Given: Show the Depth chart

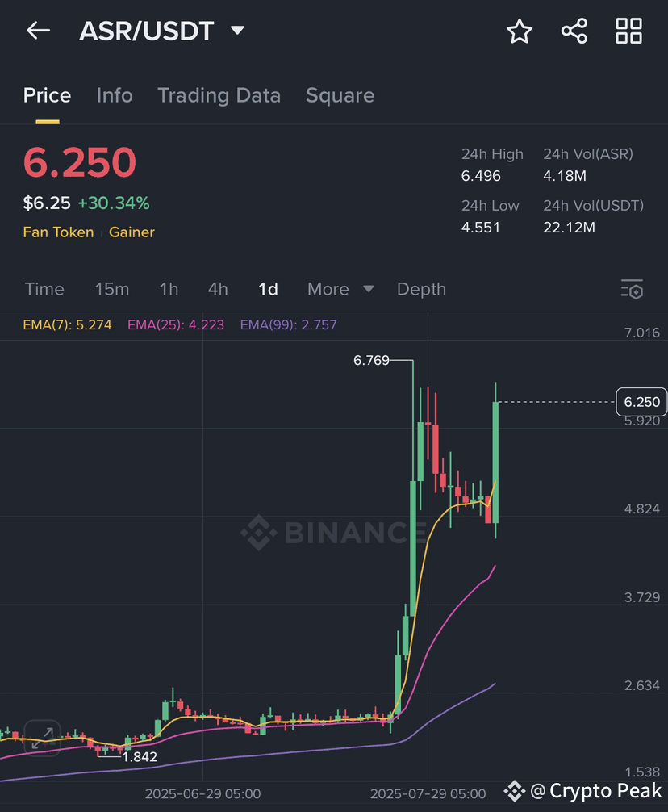Looking at the screenshot, I should coord(421,289).
